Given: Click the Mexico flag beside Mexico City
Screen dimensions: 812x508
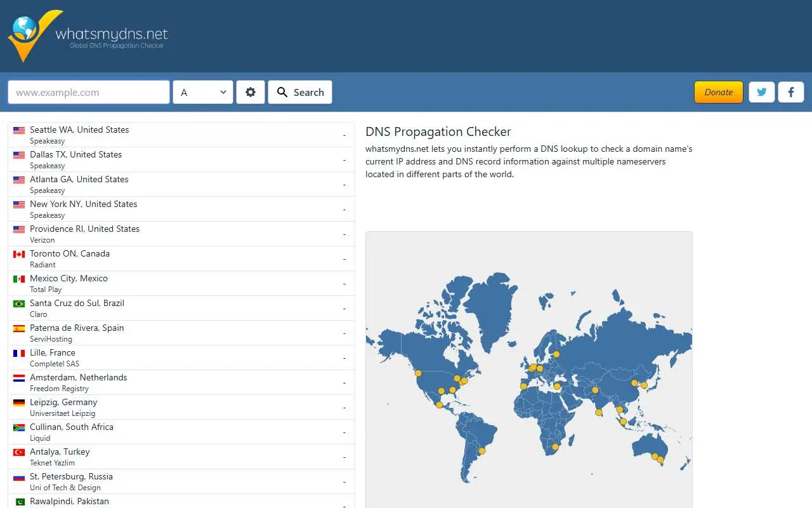Looking at the screenshot, I should point(19,279).
